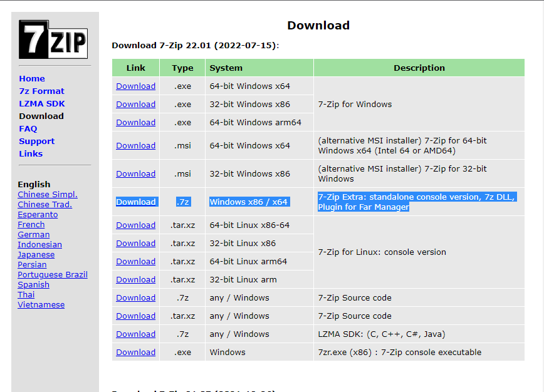
Task: Select the Persian language link
Action: pos(32,265)
